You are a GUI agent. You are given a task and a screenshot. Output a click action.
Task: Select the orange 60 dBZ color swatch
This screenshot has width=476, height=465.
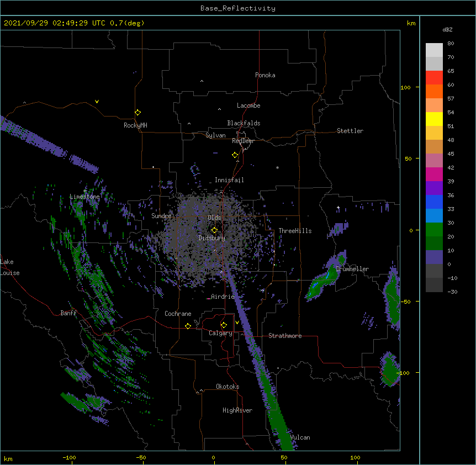434,91
